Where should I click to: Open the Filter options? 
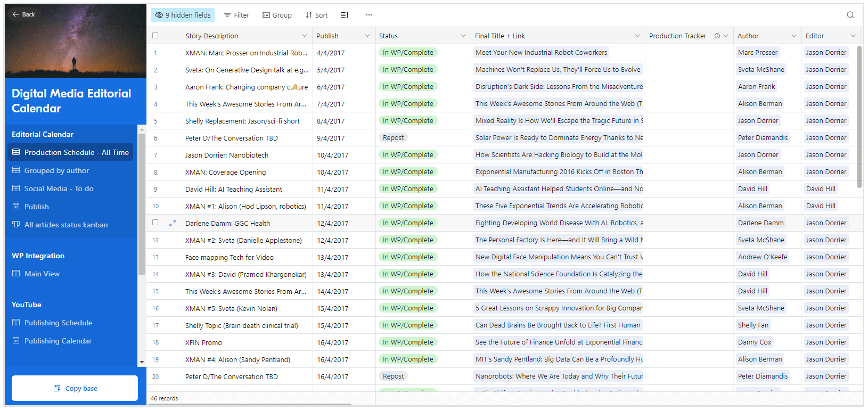(236, 15)
